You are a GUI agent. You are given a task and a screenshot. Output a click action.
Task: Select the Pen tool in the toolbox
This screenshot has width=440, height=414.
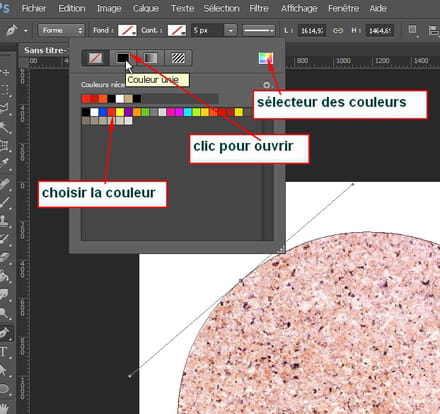5,333
